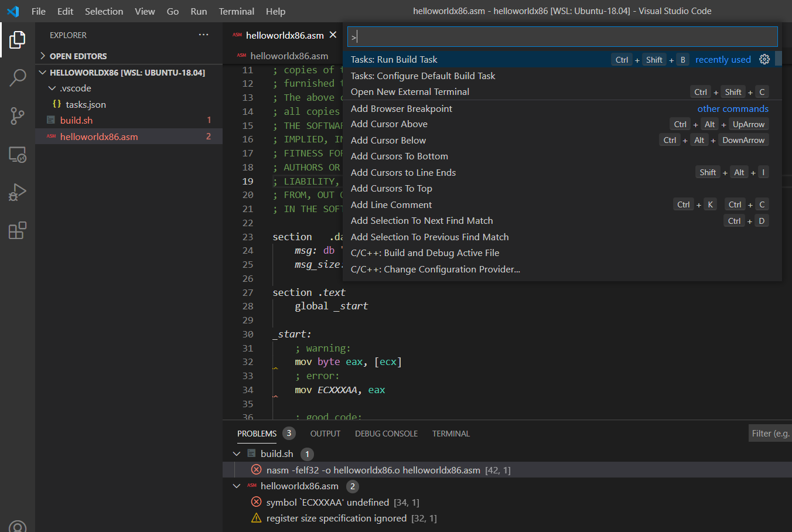This screenshot has height=532, width=792.
Task: Open the Extensions view icon
Action: (18, 230)
